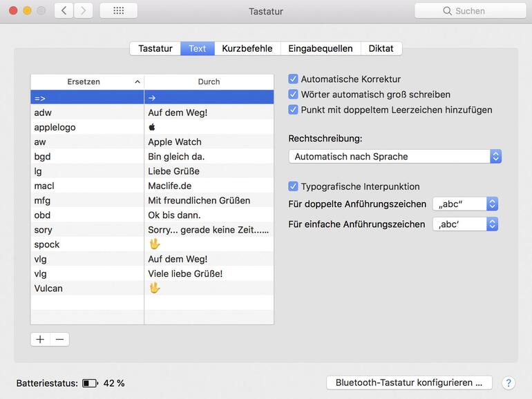Open double quotation marks dropdown
Viewport: 532px width, 399px height.
[x=465, y=204]
